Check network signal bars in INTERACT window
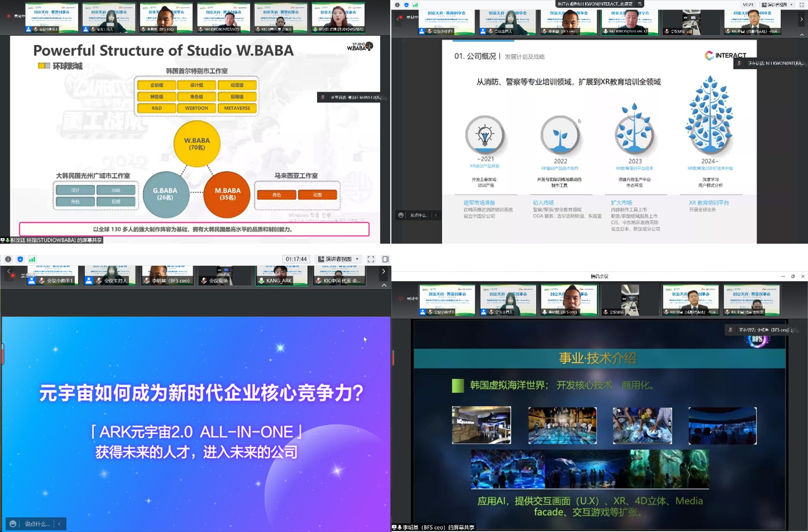The height and width of the screenshot is (532, 808). [x=415, y=5]
